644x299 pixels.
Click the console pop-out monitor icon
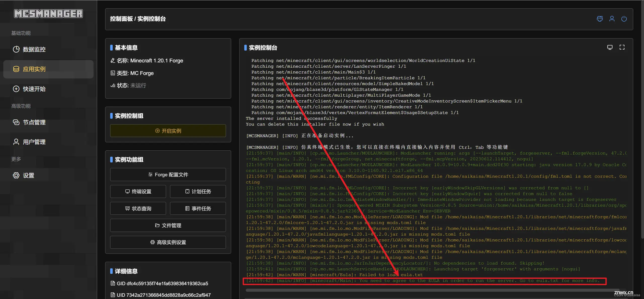610,47
